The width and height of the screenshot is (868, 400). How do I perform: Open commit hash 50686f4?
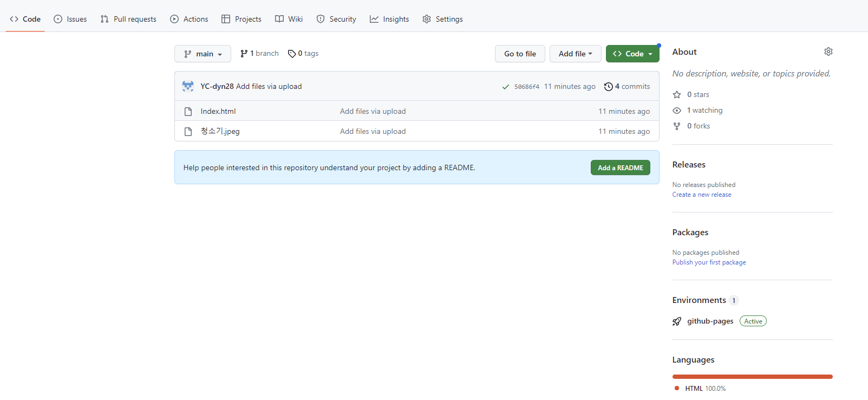[527, 87]
